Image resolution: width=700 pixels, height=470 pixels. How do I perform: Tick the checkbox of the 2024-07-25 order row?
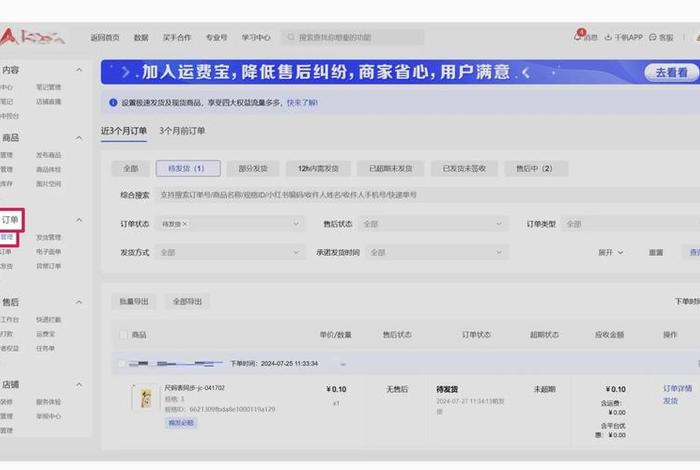pos(121,364)
